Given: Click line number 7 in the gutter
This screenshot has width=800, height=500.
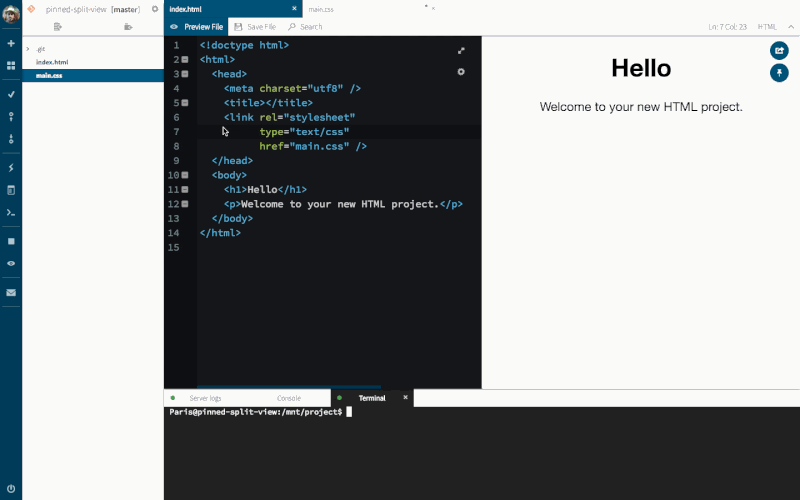Looking at the screenshot, I should (177, 132).
